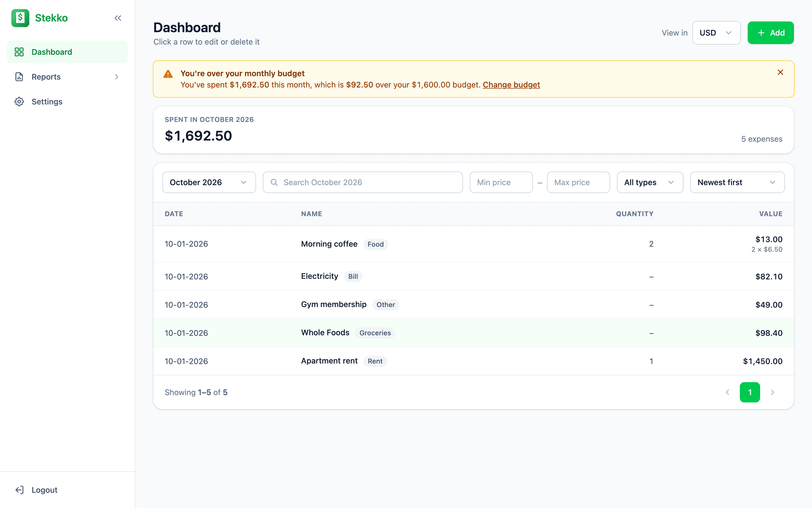Focus the Min price input
The width and height of the screenshot is (812, 508).
pyautogui.click(x=501, y=182)
